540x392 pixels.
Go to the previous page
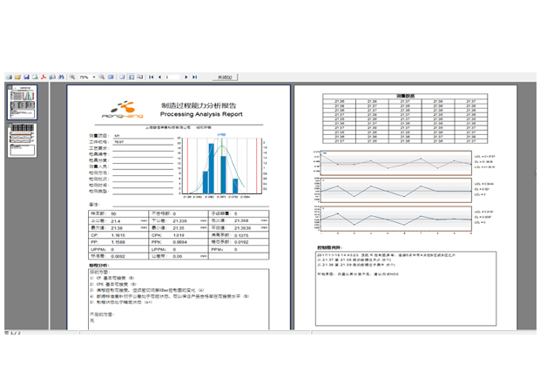tap(160, 77)
